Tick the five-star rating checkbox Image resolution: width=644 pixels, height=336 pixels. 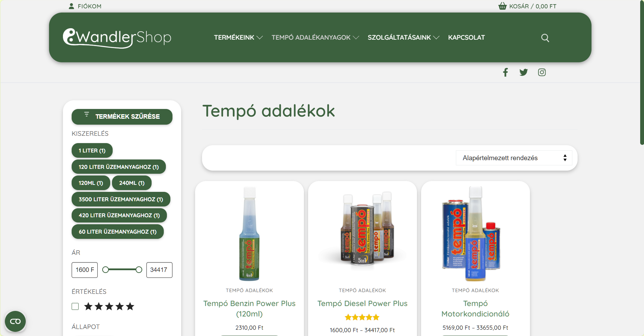click(75, 306)
